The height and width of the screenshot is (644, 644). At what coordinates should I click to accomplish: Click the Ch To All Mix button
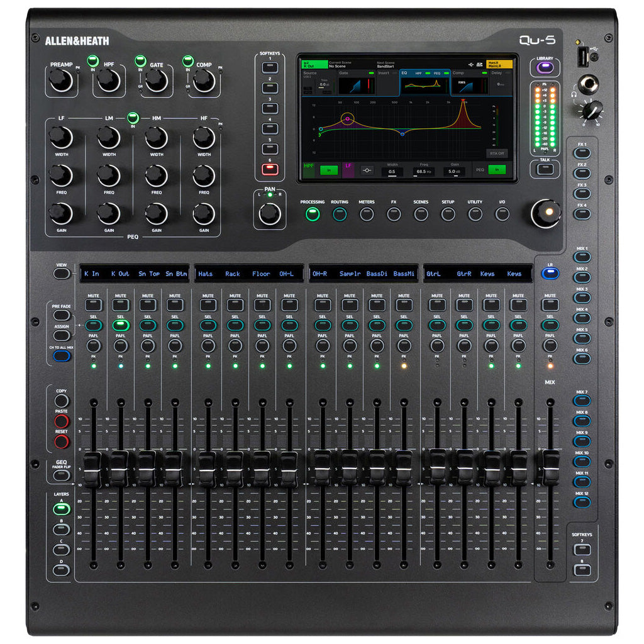coord(62,356)
